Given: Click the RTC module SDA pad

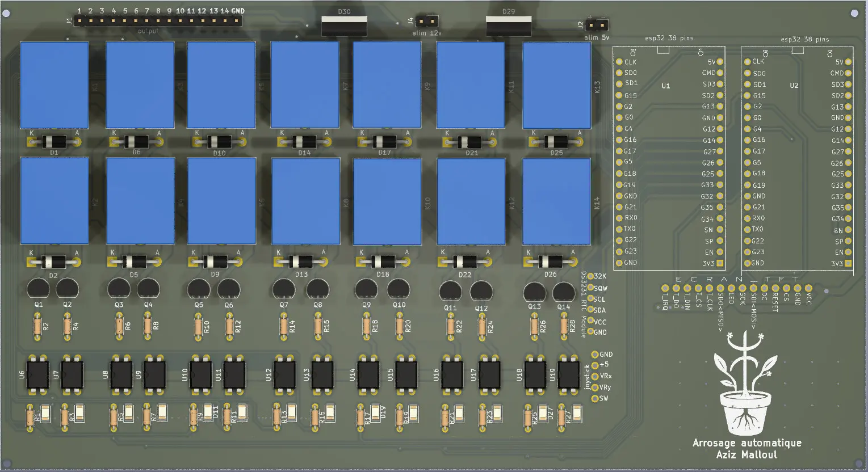Looking at the screenshot, I should coord(590,310).
